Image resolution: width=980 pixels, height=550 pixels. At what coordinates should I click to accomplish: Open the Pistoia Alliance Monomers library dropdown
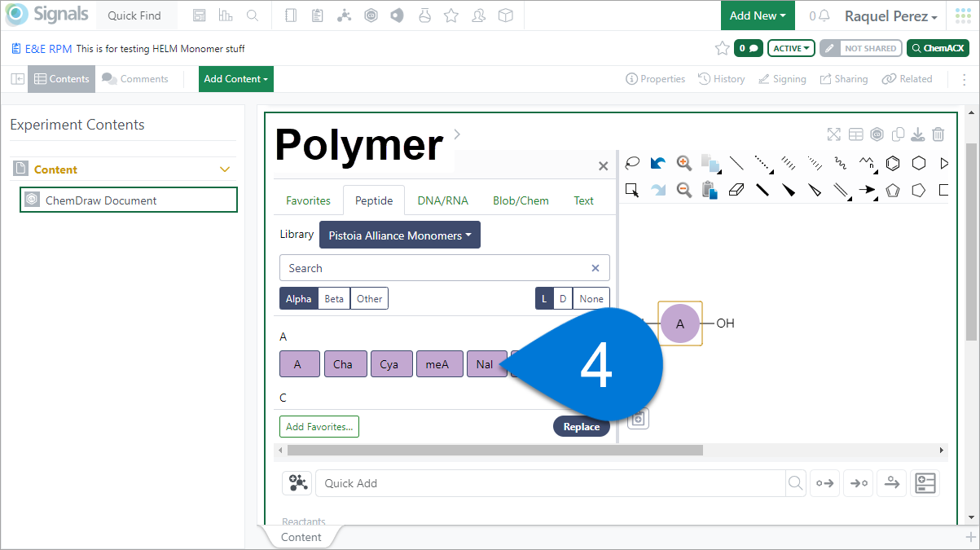pyautogui.click(x=400, y=235)
